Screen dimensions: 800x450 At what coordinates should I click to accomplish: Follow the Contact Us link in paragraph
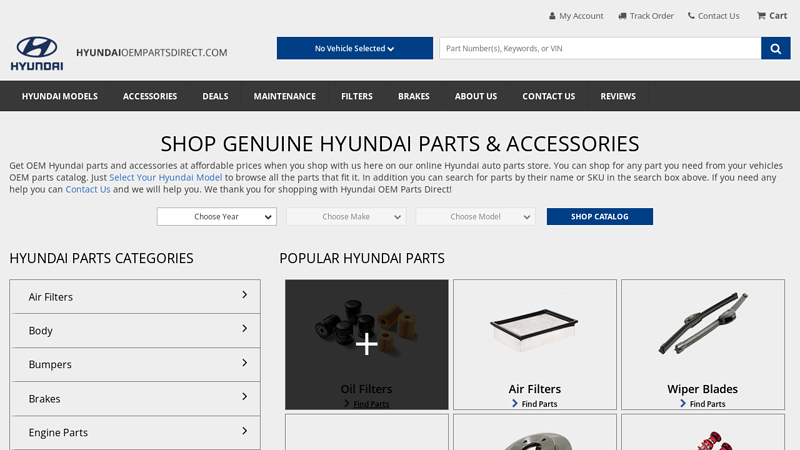point(88,189)
